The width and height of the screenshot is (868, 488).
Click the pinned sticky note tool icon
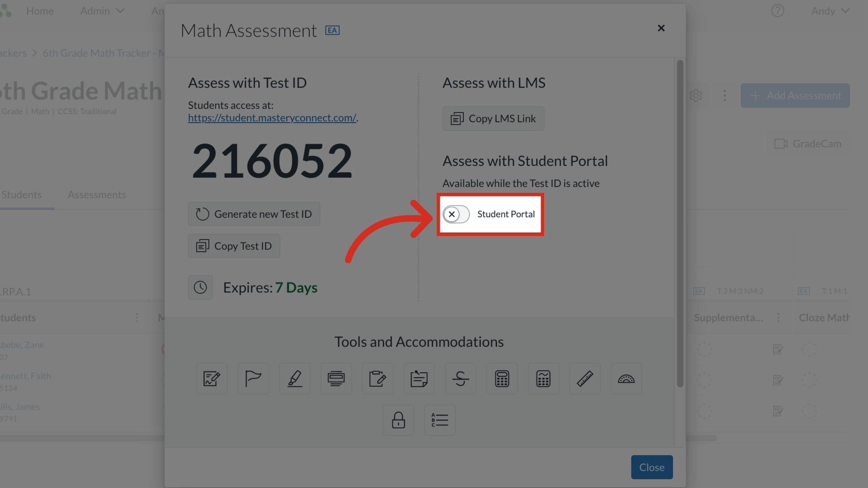pyautogui.click(x=419, y=378)
